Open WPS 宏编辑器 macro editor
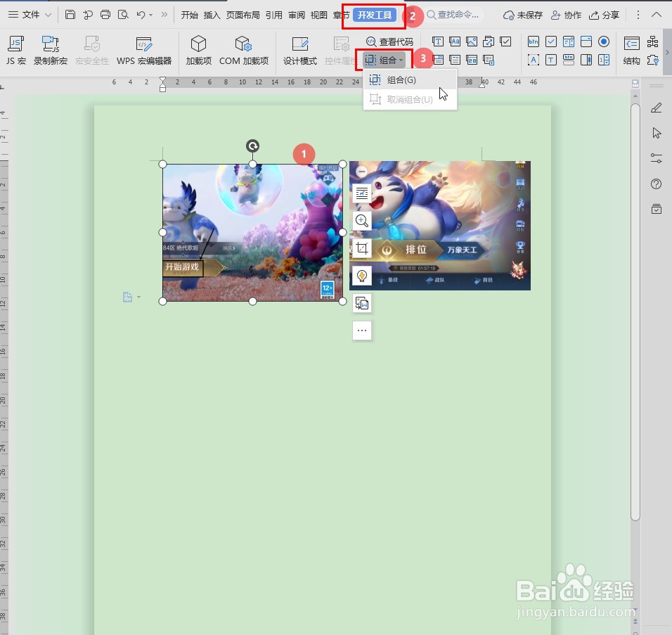The image size is (672, 635). [144, 51]
